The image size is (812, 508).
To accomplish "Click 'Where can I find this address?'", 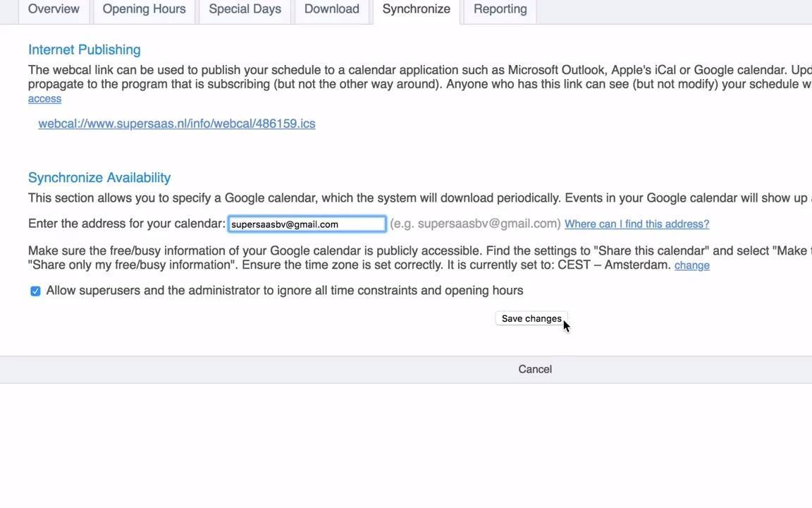I will (x=636, y=224).
